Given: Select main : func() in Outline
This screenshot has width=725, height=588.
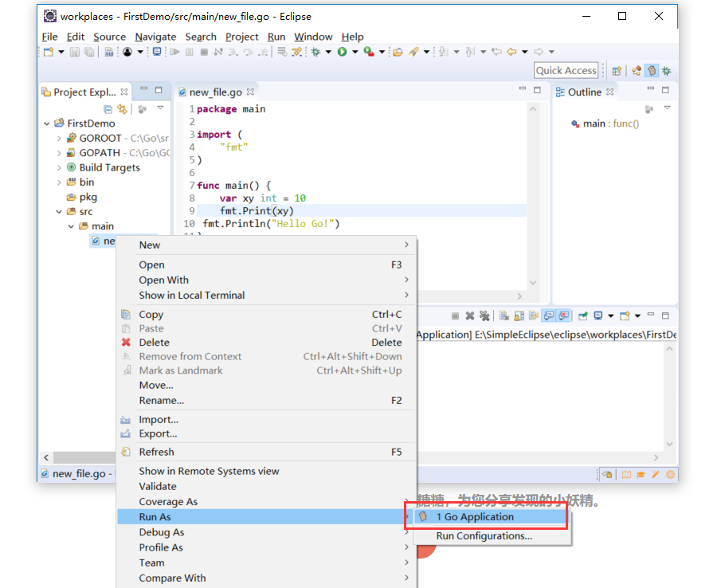Looking at the screenshot, I should tap(605, 123).
